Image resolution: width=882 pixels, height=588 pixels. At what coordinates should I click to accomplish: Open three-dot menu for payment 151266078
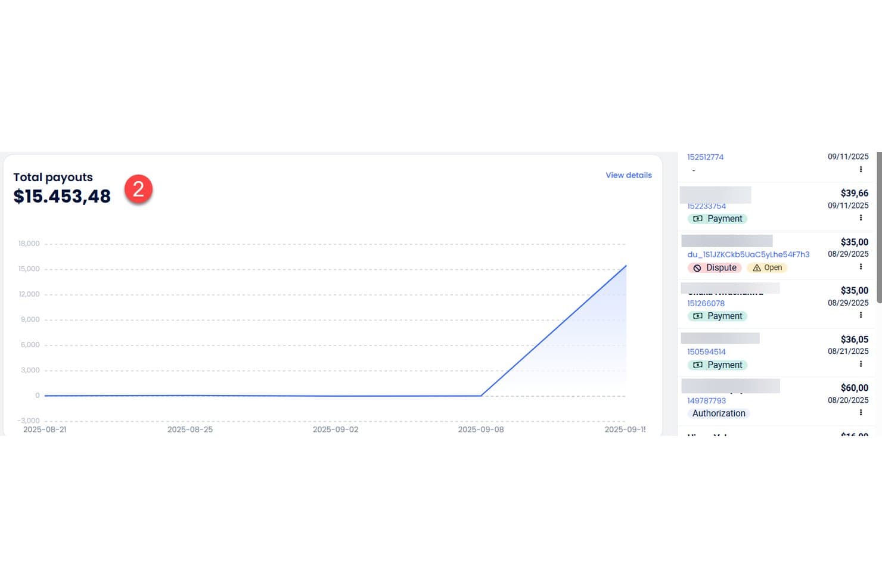tap(861, 315)
